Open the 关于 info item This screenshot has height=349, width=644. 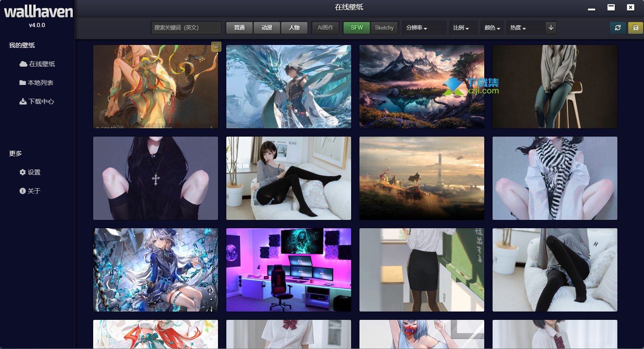click(x=30, y=191)
